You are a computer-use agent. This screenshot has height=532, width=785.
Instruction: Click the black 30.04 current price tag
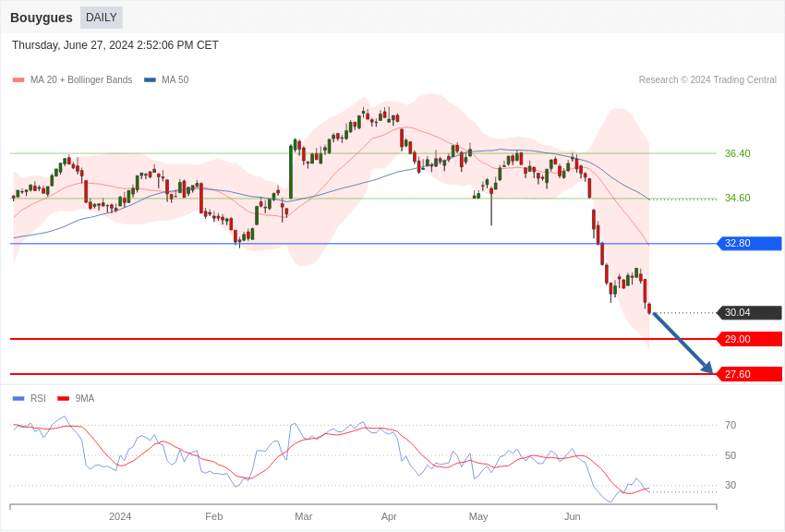point(749,313)
